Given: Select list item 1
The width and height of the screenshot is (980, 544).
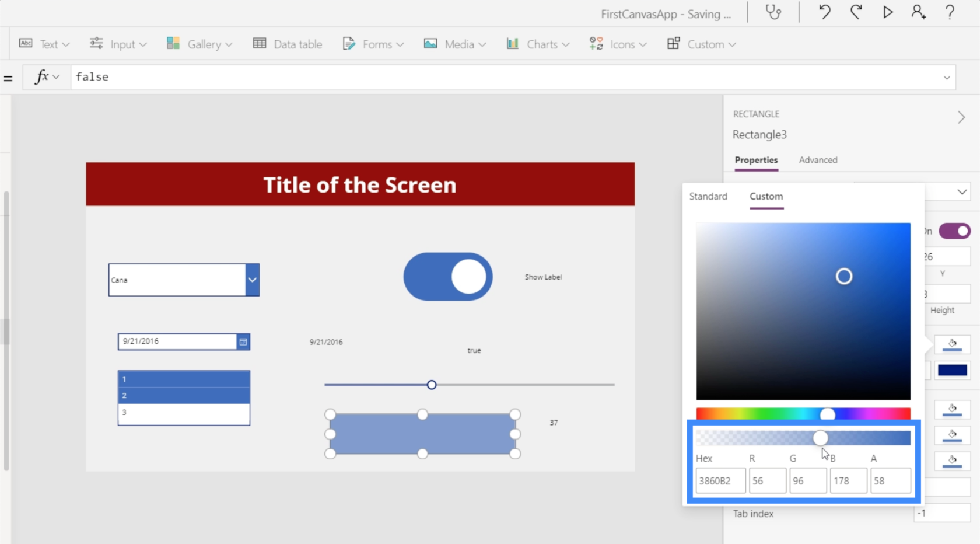Looking at the screenshot, I should [184, 379].
